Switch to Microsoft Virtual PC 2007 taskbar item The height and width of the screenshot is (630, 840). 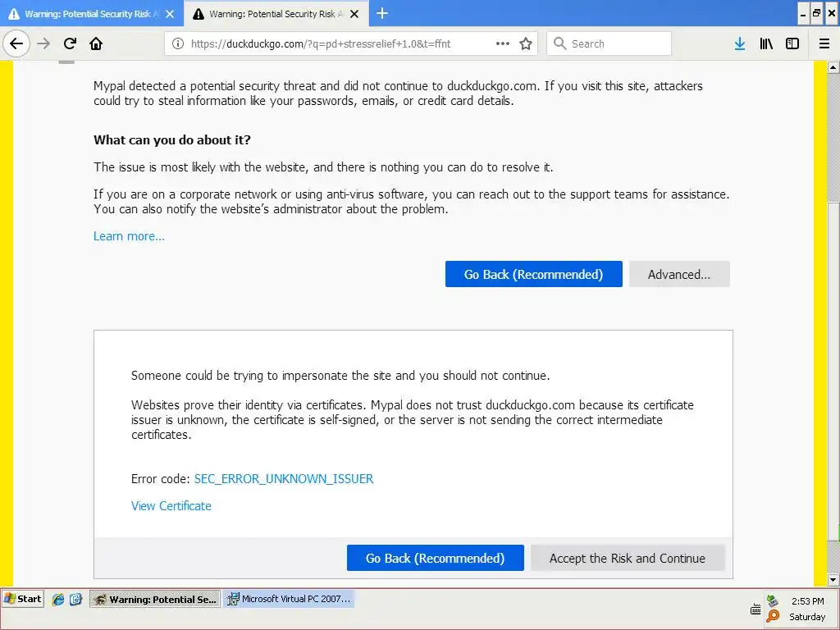[290, 599]
